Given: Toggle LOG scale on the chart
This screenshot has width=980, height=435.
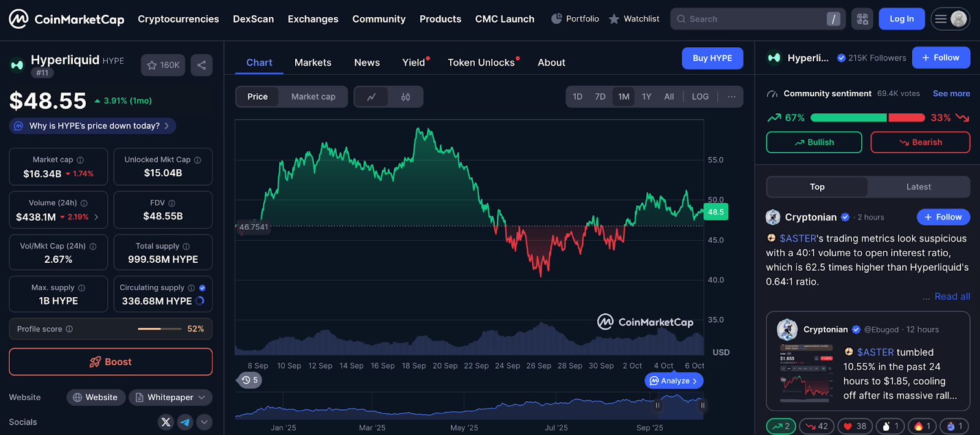Looking at the screenshot, I should coord(700,97).
